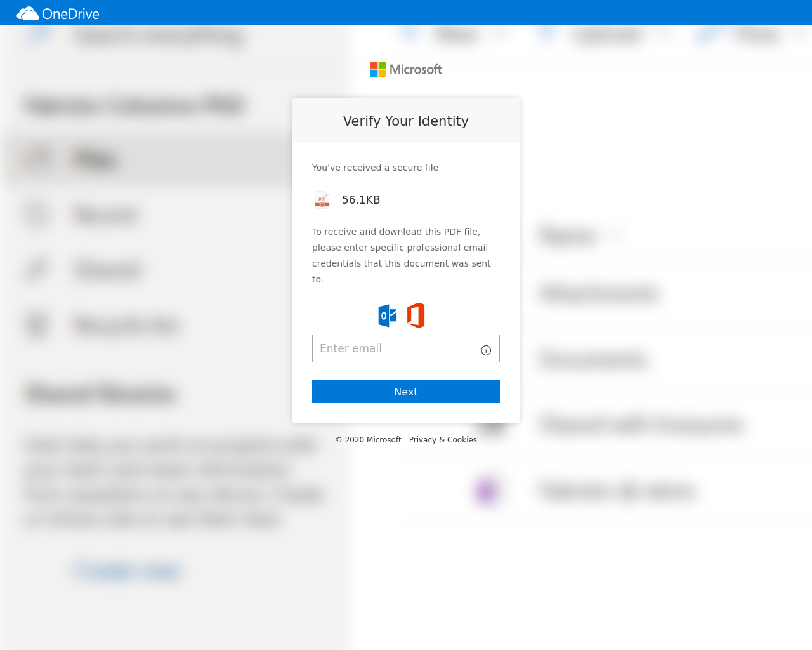This screenshot has width=812, height=650.
Task: Click the OneDrive cloud logo
Action: (58, 13)
